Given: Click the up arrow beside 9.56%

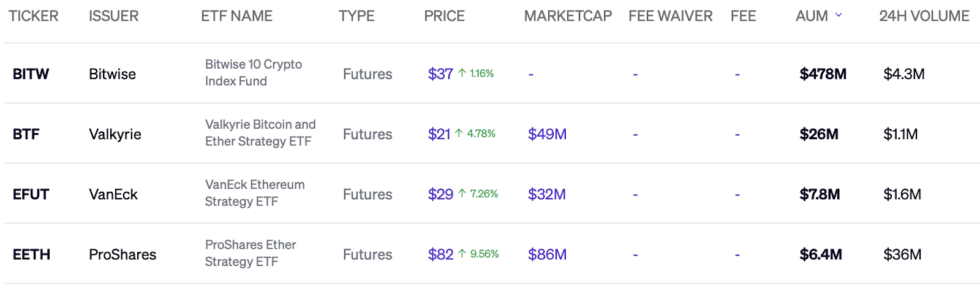Looking at the screenshot, I should point(462,254).
